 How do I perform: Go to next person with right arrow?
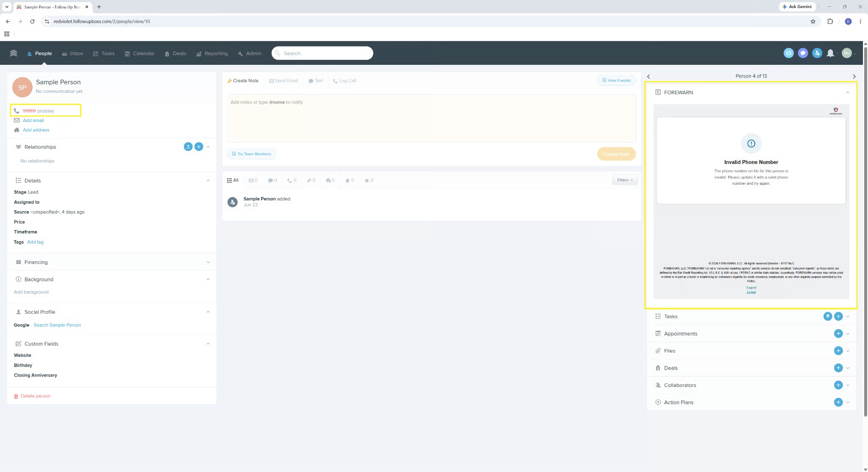point(854,76)
